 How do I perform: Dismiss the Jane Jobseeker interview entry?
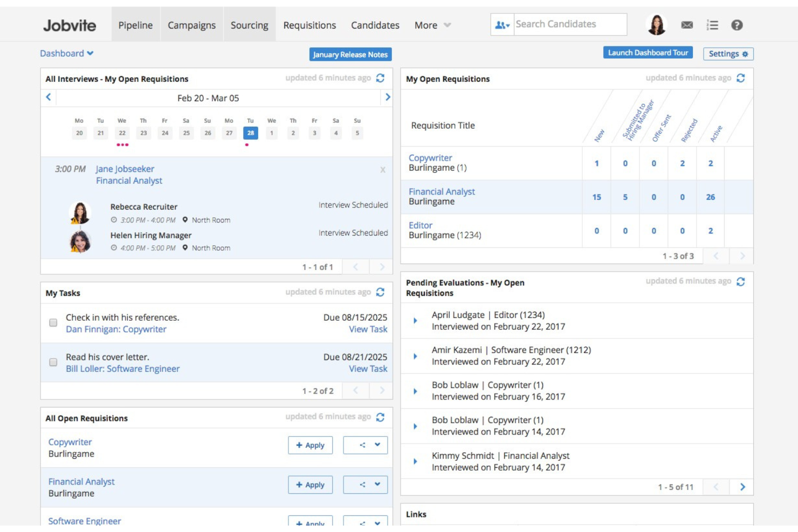point(382,170)
